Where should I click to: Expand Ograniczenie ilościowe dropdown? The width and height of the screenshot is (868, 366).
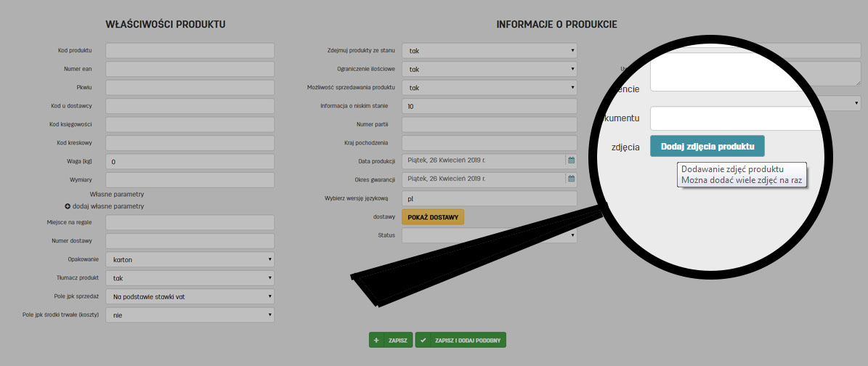489,69
